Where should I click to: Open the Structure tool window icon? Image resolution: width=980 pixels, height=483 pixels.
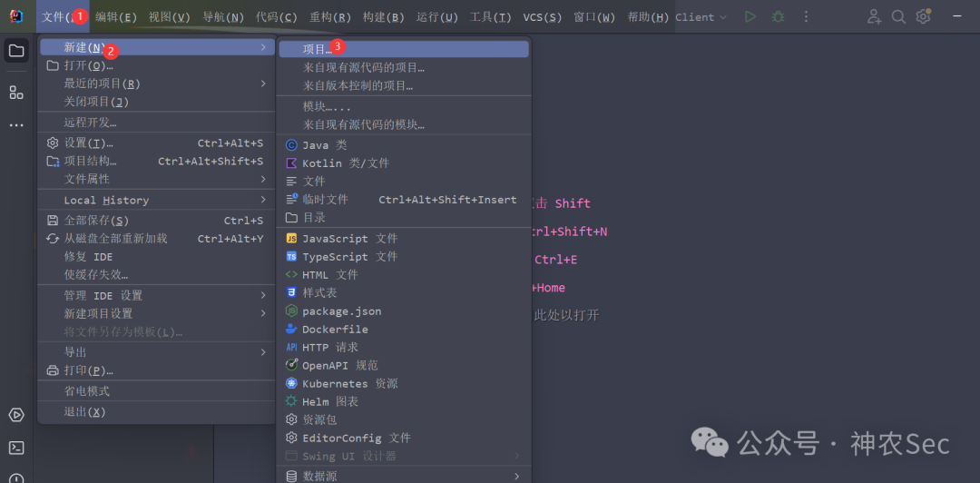16,93
